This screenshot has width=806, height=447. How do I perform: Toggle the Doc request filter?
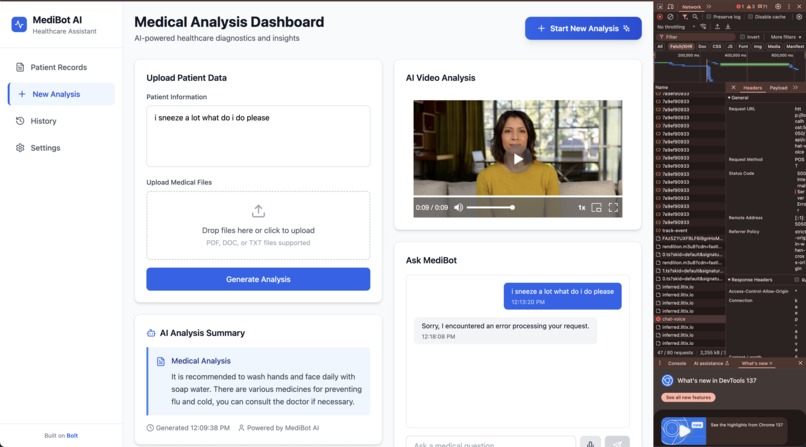click(x=702, y=46)
